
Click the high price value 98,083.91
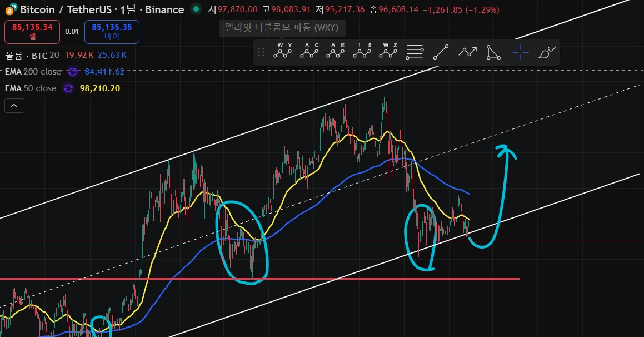click(x=291, y=9)
